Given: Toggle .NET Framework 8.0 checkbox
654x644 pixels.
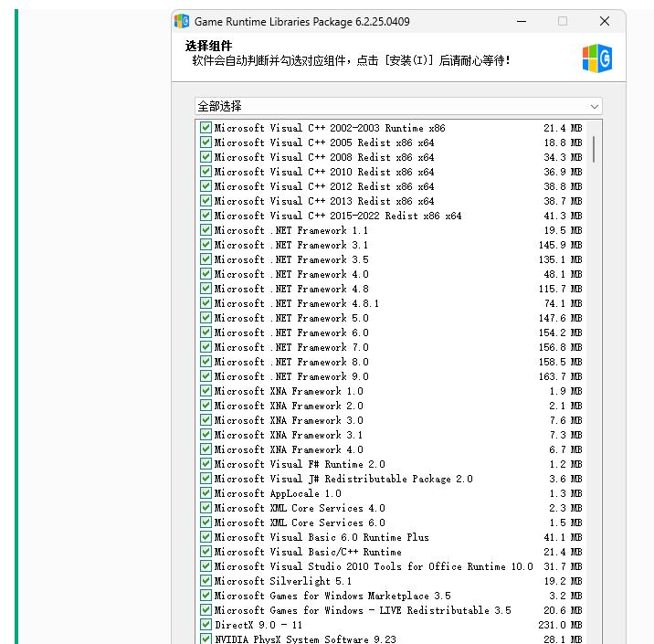Looking at the screenshot, I should click(x=206, y=361).
